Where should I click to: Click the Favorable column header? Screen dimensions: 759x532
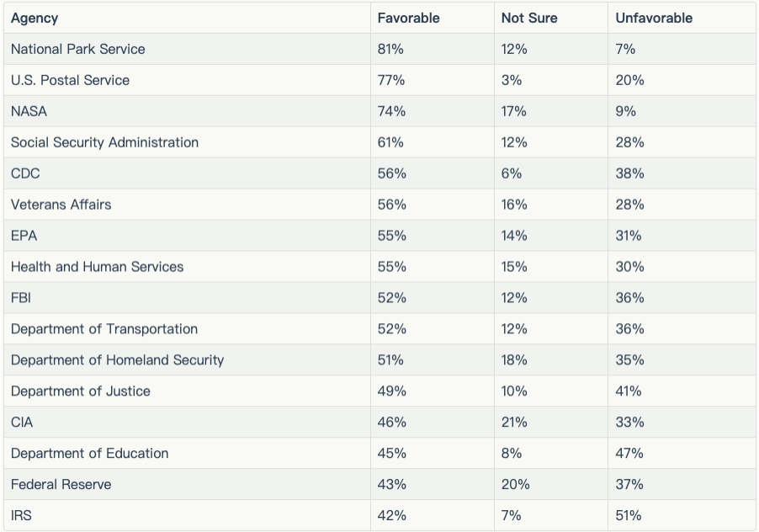click(x=408, y=18)
